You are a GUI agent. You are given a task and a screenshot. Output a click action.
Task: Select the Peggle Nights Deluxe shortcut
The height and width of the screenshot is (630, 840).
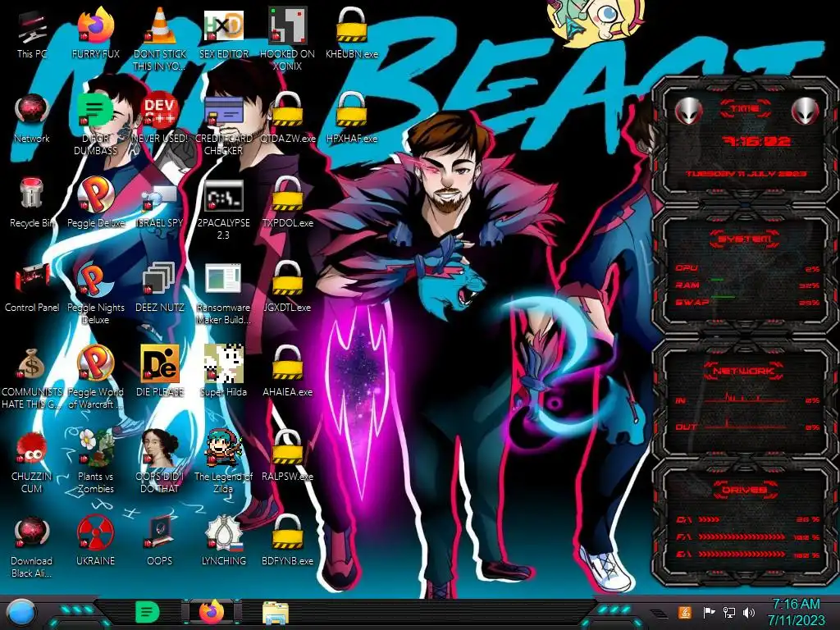coord(95,294)
